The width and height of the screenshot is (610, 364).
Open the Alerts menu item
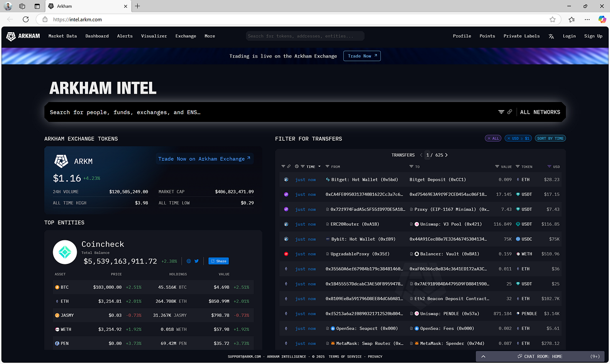(x=125, y=36)
